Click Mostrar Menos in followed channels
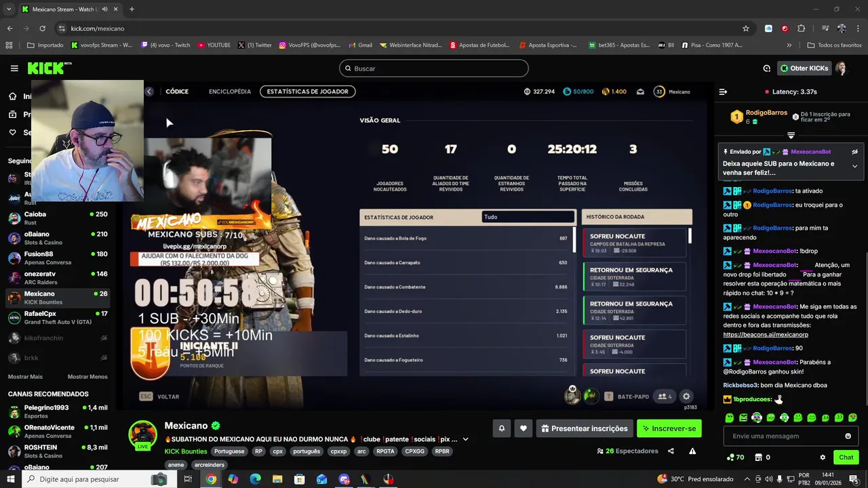 tap(87, 377)
